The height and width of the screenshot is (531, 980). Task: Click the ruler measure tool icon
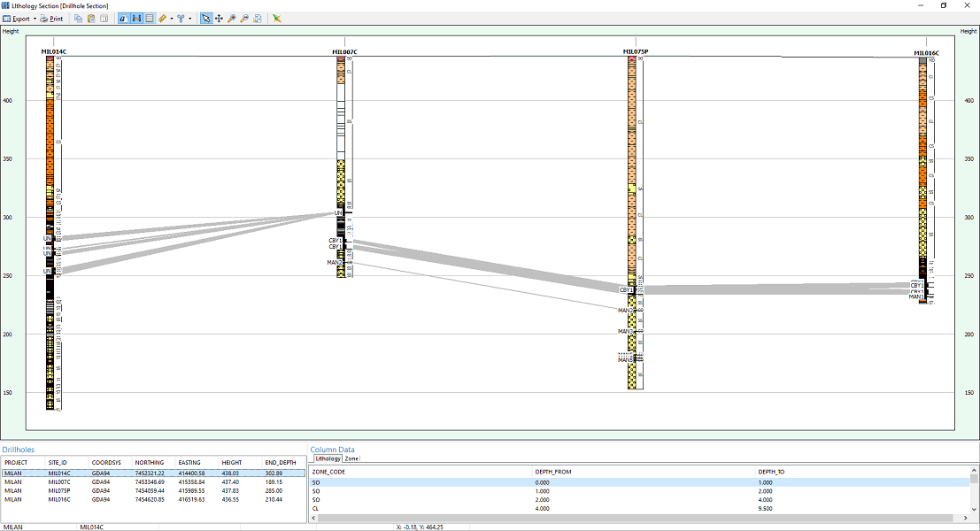[162, 18]
